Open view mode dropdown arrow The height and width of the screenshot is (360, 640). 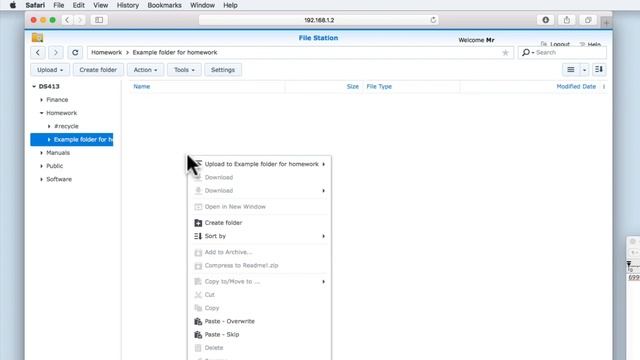point(584,70)
